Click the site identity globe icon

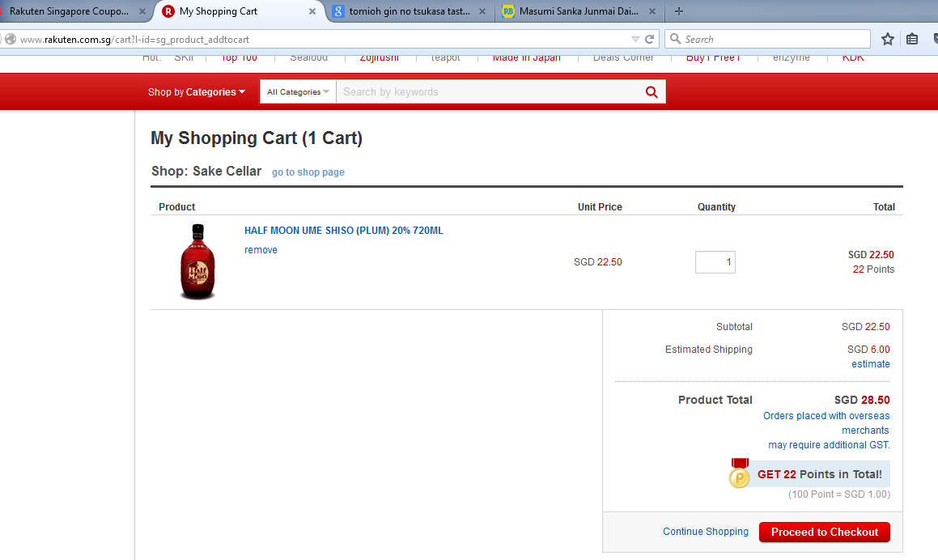tap(11, 40)
